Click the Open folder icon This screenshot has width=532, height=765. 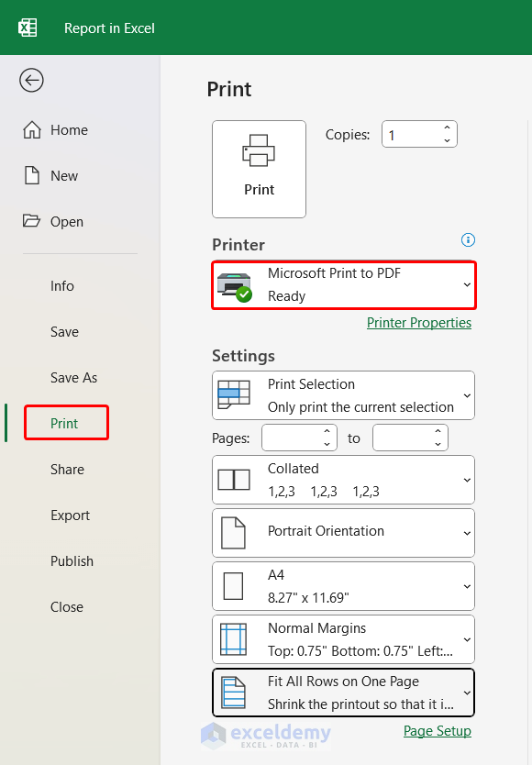tap(32, 220)
